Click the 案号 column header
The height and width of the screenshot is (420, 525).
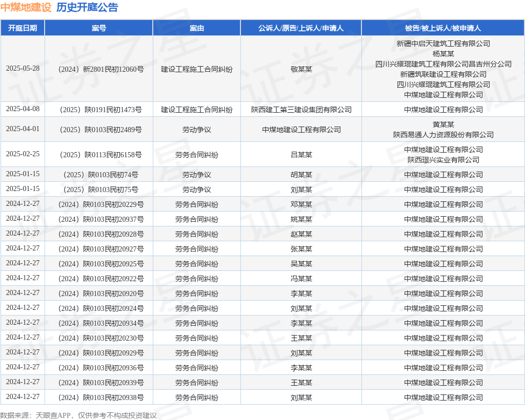pos(99,28)
